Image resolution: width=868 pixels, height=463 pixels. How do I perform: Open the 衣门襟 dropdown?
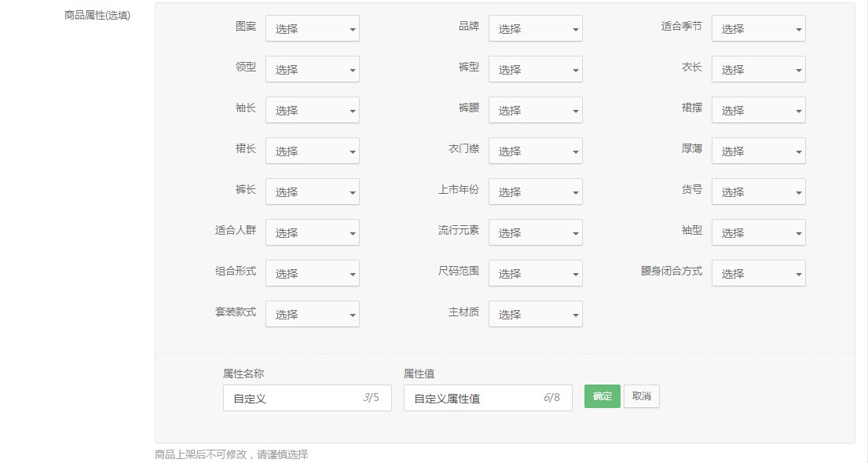click(x=535, y=151)
